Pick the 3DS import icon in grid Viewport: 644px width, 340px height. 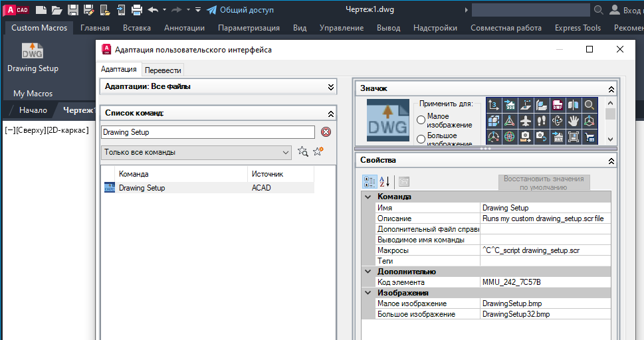[510, 105]
